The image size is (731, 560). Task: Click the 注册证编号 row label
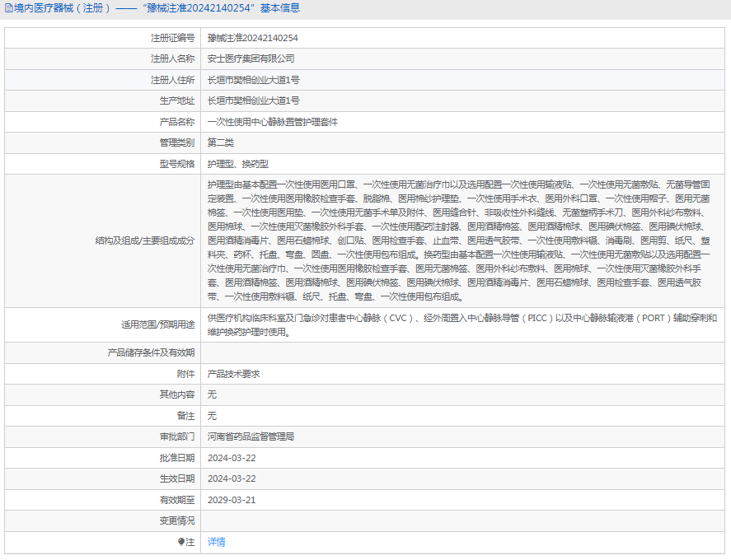coord(172,38)
